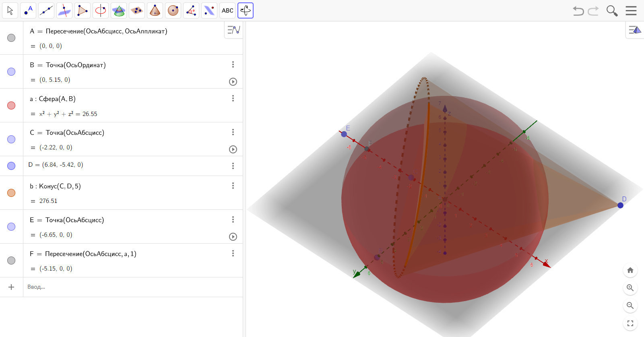Play animation for point C
644x337 pixels.
(233, 149)
